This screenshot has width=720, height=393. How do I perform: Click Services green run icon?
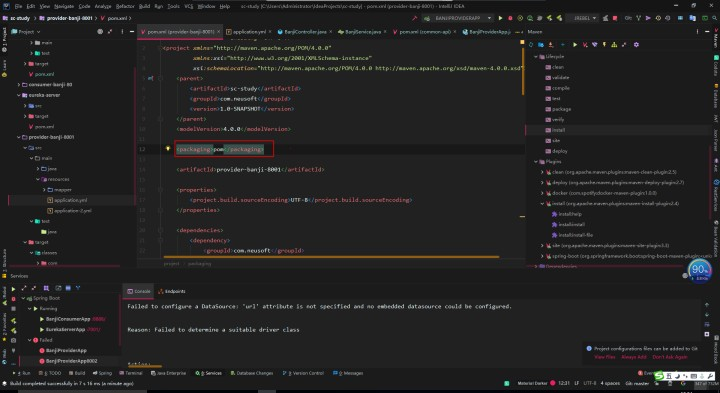click(13, 289)
